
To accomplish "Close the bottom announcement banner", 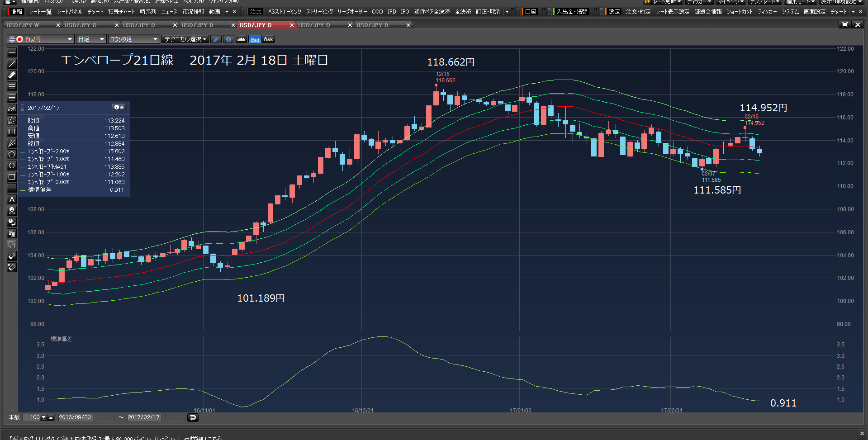I will (862, 433).
